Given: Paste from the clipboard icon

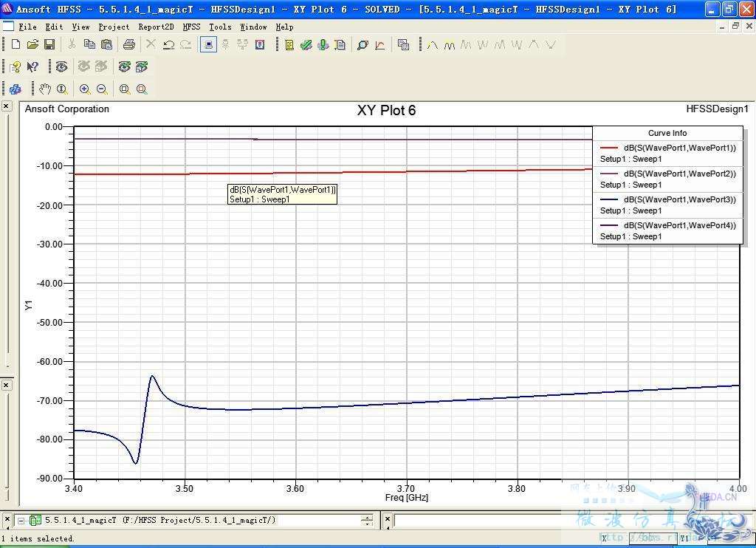Looking at the screenshot, I should click(106, 45).
